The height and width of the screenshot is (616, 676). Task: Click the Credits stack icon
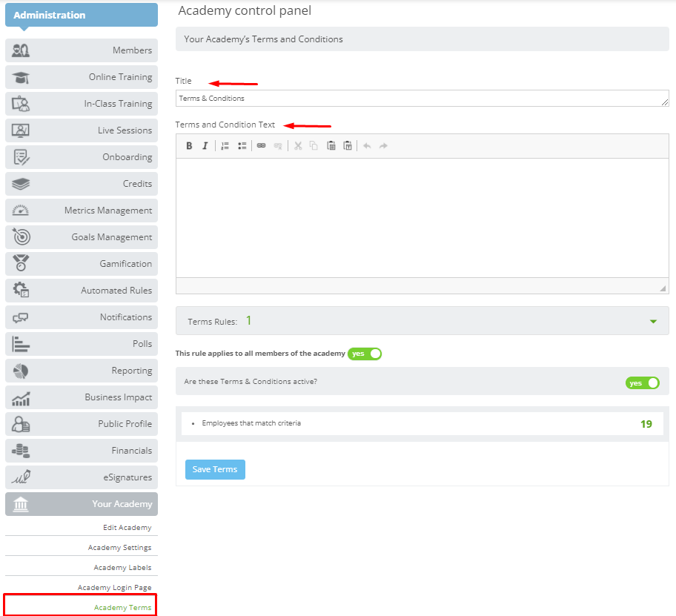[x=21, y=184]
